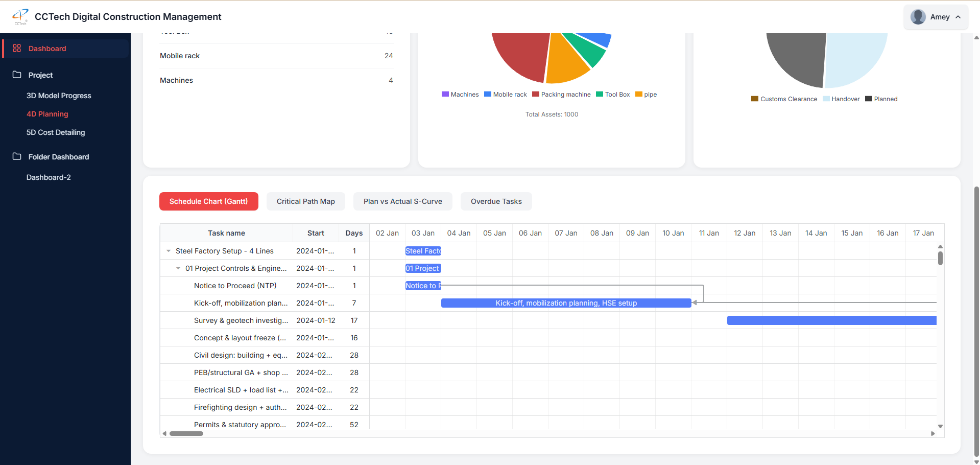Toggle Handover legend swatch
The image size is (980, 465).
click(826, 99)
